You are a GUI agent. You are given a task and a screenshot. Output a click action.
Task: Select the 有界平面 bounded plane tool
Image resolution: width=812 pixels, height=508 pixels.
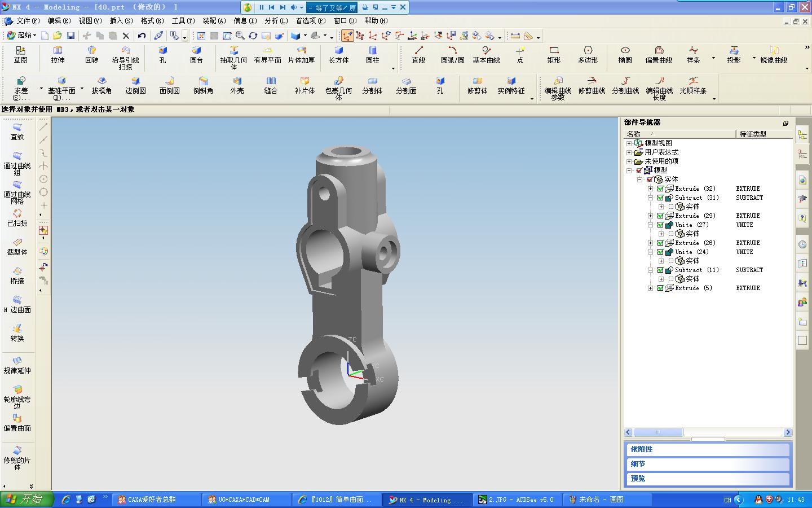267,55
